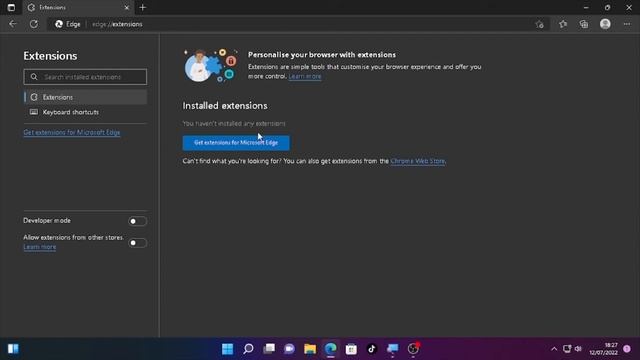
Task: Open Learn more under other stores setting
Action: tap(40, 247)
